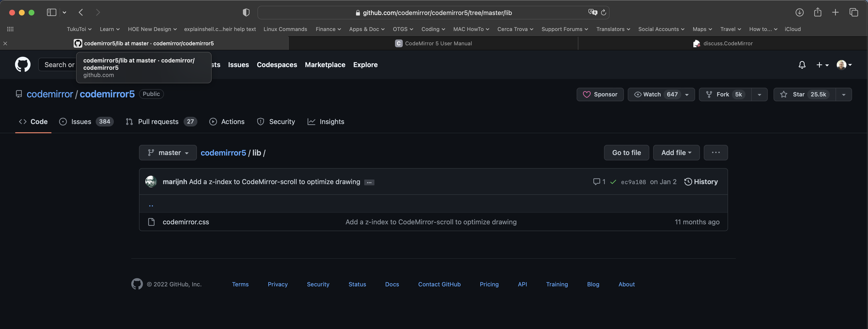This screenshot has width=868, height=329.
Task: Focus the GitHub search box
Action: pos(57,64)
